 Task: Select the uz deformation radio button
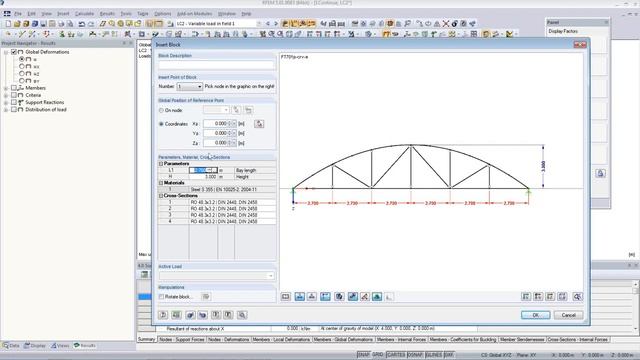click(22, 74)
